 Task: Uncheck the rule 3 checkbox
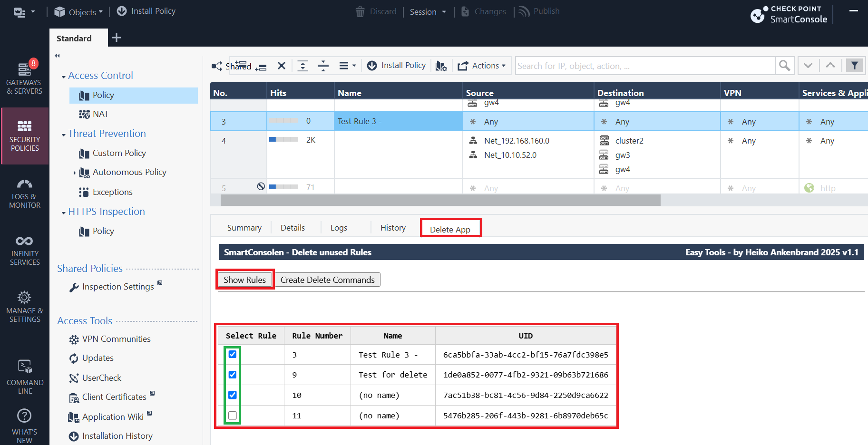[233, 354]
